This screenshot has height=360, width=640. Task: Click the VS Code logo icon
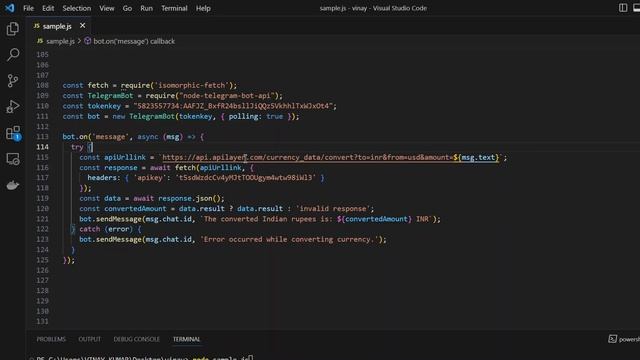[9, 8]
